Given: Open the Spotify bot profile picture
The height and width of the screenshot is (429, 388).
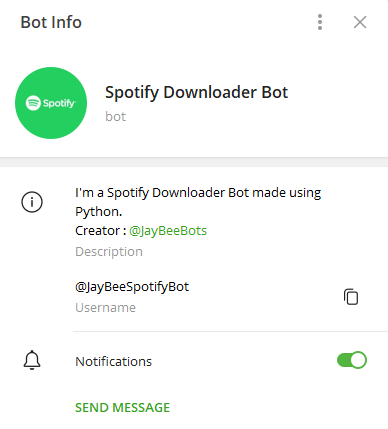Looking at the screenshot, I should click(x=51, y=103).
